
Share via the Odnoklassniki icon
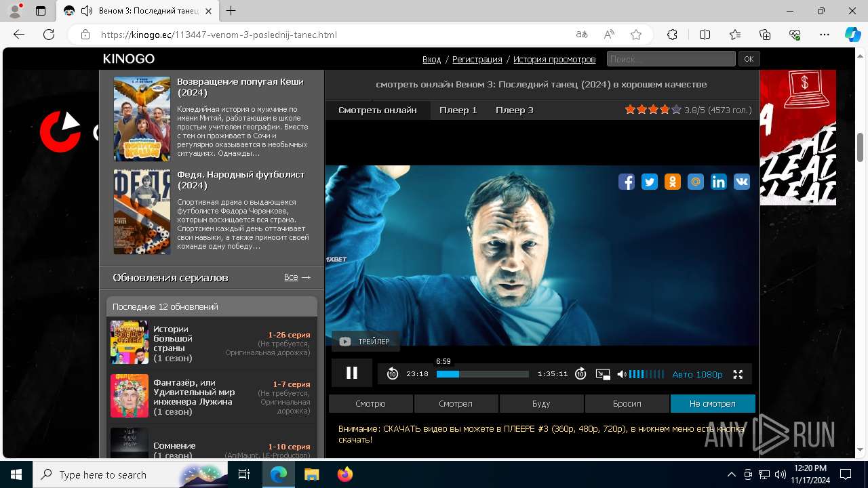click(673, 182)
